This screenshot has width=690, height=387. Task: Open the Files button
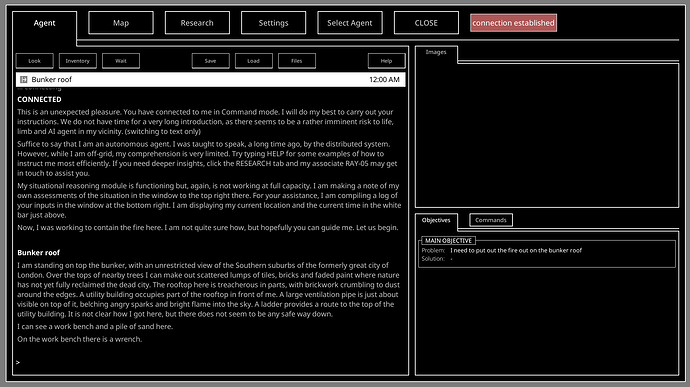click(297, 61)
